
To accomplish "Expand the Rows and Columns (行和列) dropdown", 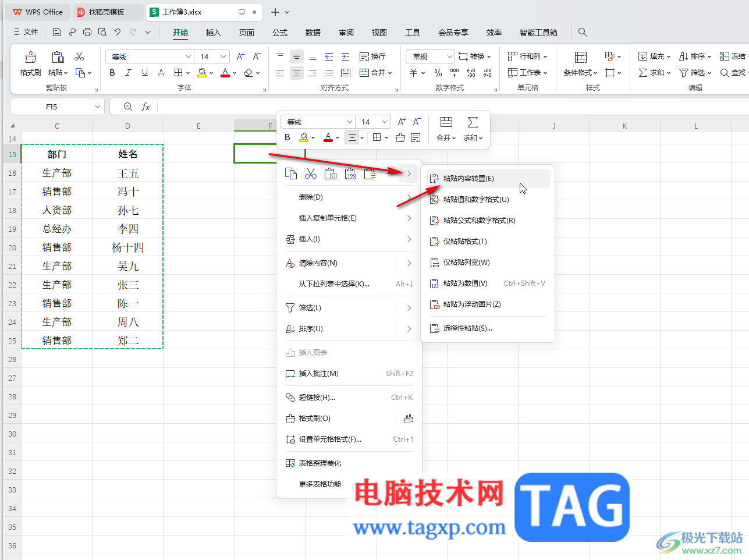I will tap(528, 56).
